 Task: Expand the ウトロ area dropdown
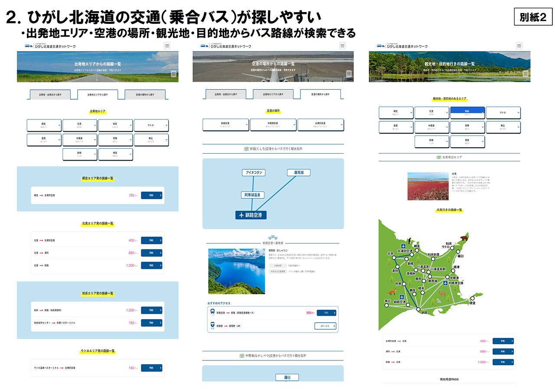pyautogui.click(x=151, y=125)
